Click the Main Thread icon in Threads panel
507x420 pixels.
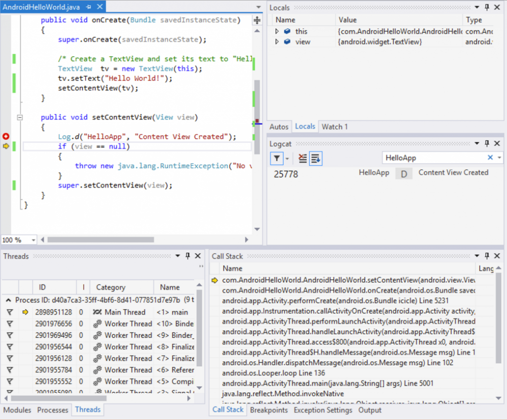tap(97, 312)
